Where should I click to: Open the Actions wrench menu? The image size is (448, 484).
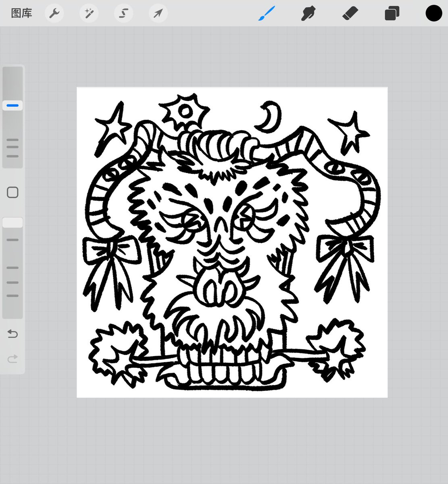click(54, 13)
